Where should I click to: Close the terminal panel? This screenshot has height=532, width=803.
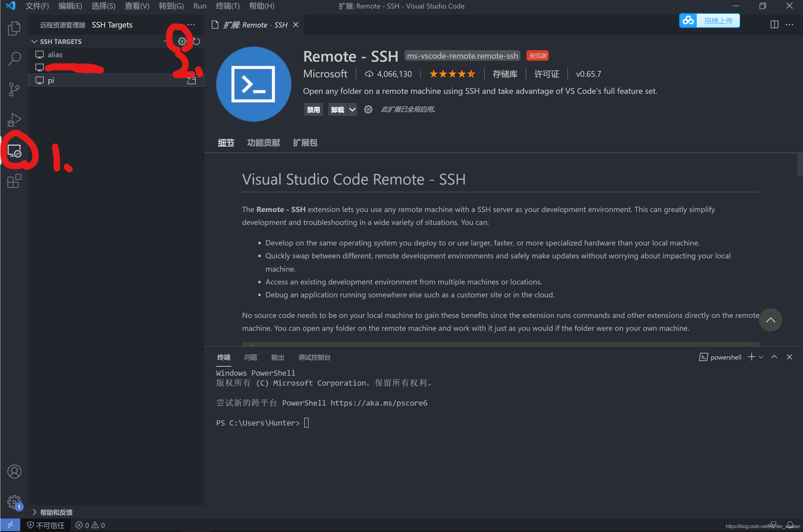click(790, 357)
